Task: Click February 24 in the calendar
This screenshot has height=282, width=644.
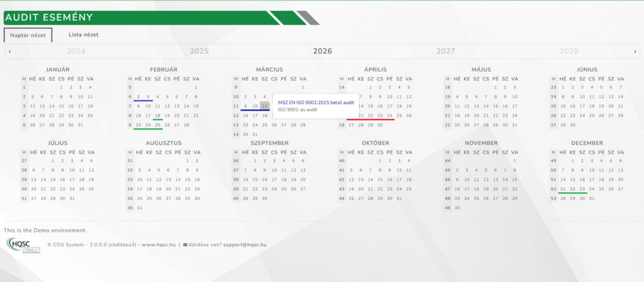Action: point(148,125)
